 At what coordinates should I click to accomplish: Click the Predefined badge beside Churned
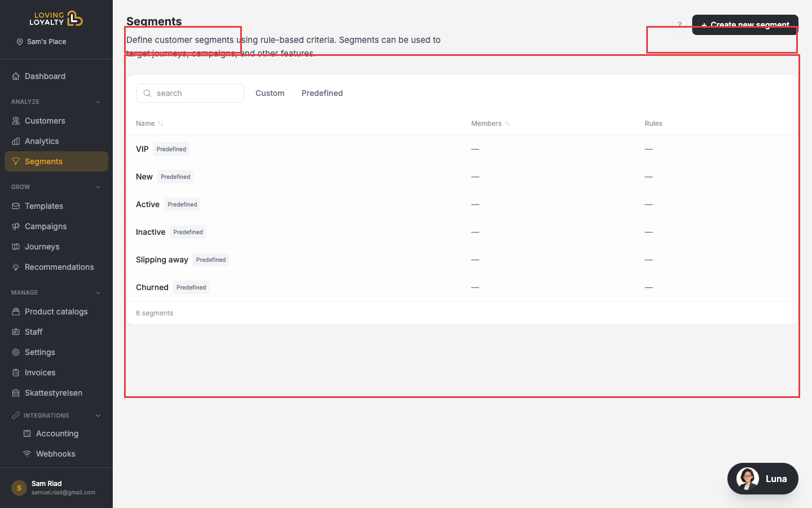click(191, 287)
